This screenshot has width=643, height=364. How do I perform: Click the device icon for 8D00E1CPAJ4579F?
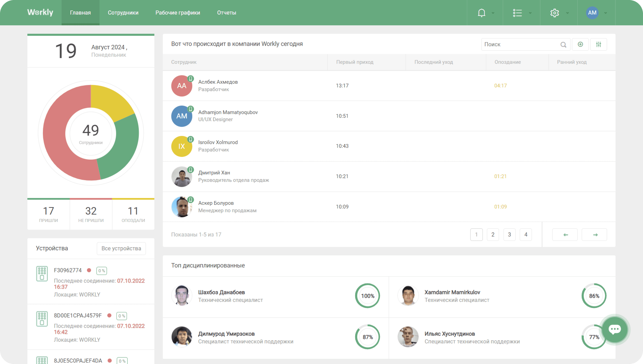click(x=42, y=319)
